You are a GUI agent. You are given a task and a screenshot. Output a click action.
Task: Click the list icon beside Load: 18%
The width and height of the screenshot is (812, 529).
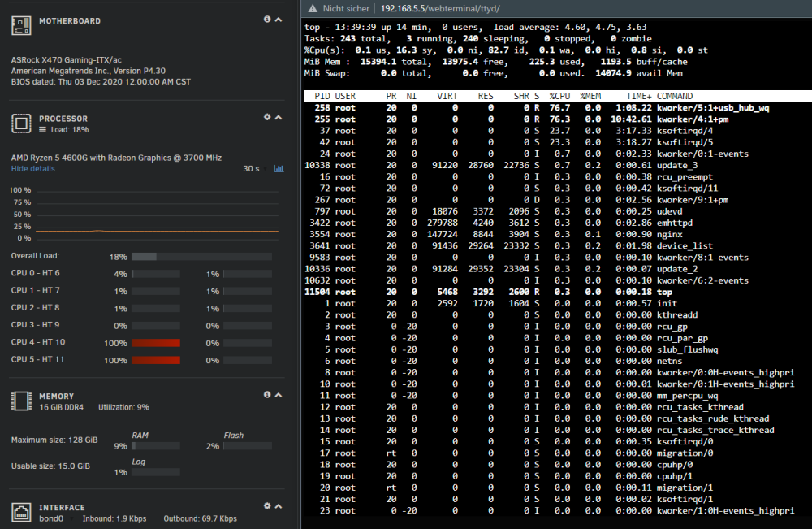[x=42, y=129]
